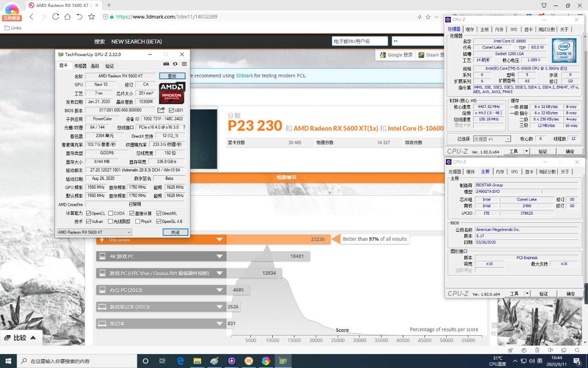
Task: Toggle UEFI checkbox
Action: (x=171, y=110)
